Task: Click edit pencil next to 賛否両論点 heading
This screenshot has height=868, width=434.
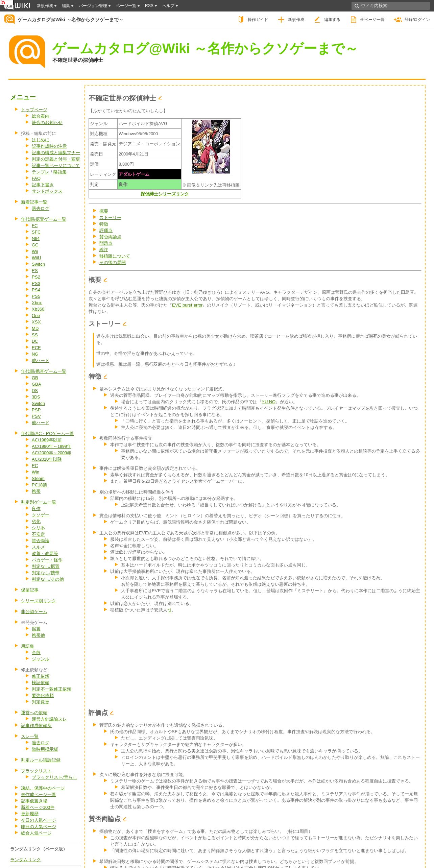Action: click(124, 819)
